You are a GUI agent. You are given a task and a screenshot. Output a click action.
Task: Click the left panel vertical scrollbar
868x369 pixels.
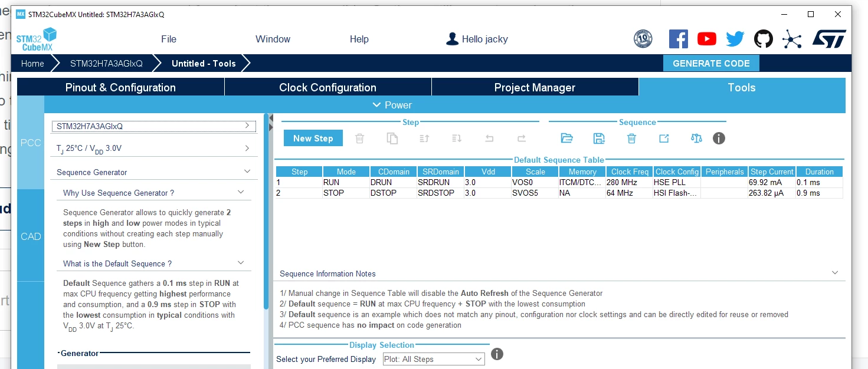(266, 211)
